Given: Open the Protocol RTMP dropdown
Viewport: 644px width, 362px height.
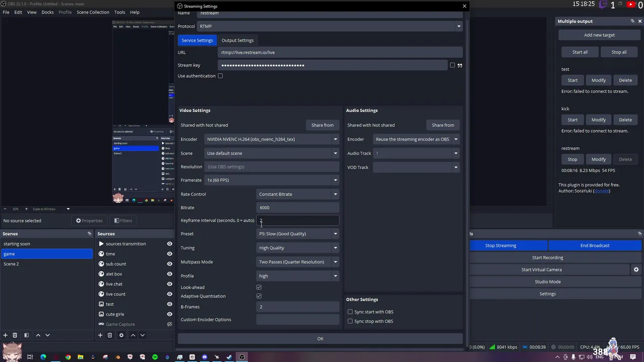Looking at the screenshot, I should [330, 26].
